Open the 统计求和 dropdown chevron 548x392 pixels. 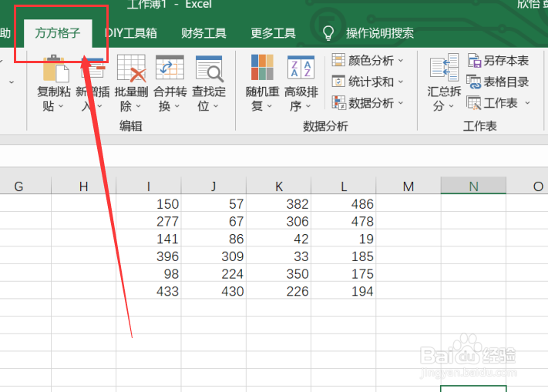401,82
